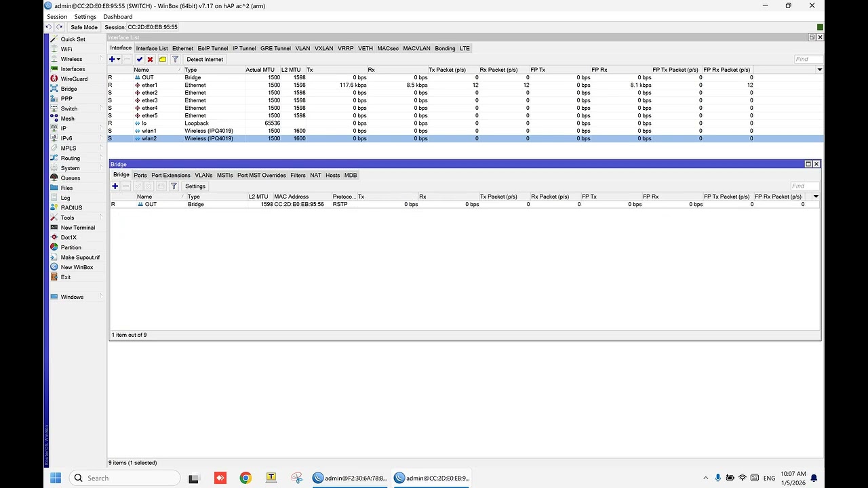Click the Detect Internet button
The height and width of the screenshot is (488, 868).
tap(205, 59)
